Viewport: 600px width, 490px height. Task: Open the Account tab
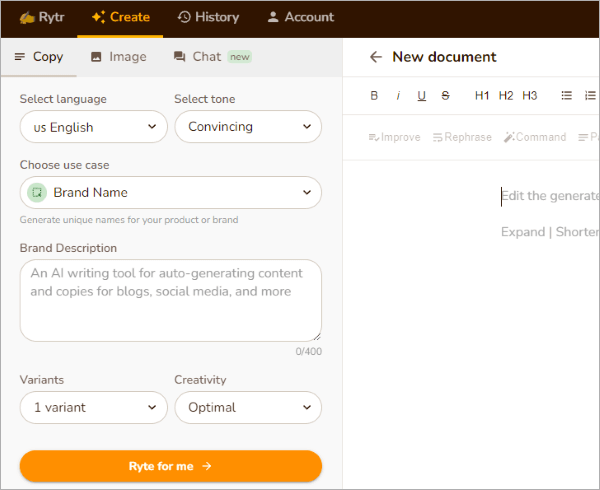[300, 17]
